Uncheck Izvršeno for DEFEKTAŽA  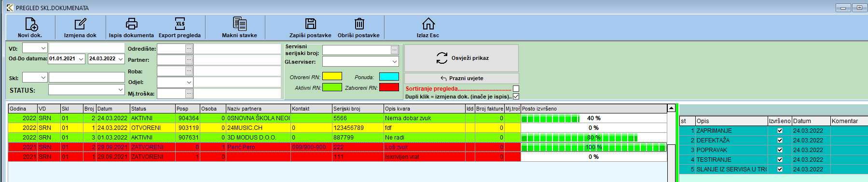point(780,140)
